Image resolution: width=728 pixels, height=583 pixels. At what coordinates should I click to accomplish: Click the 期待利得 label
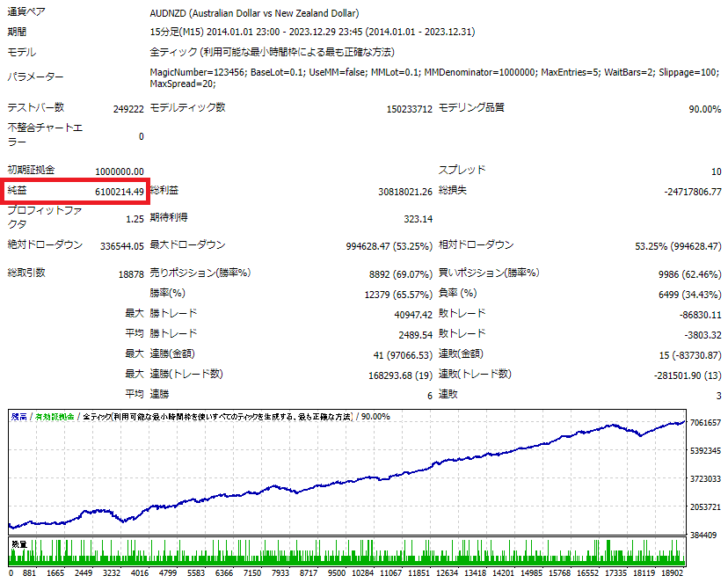(x=169, y=218)
